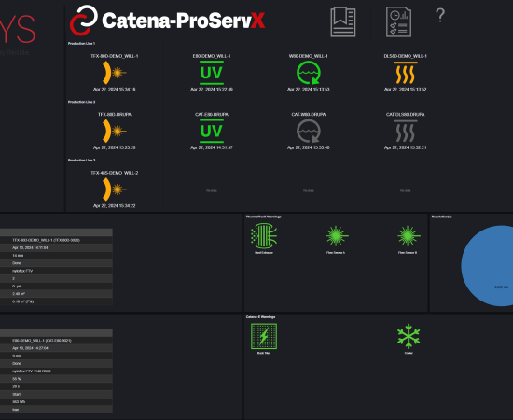Screen dimensions: 513x420
Task: Click the Production Line 2 heading
Action: [81, 102]
